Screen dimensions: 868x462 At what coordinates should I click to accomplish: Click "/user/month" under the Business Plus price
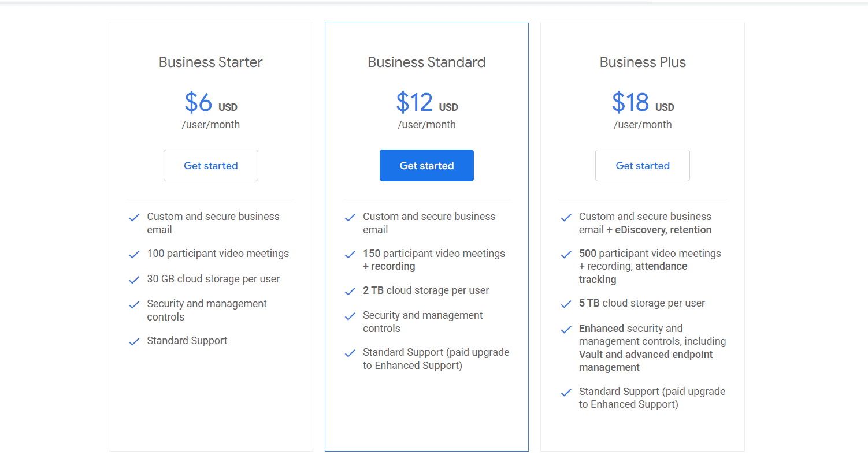tap(642, 124)
